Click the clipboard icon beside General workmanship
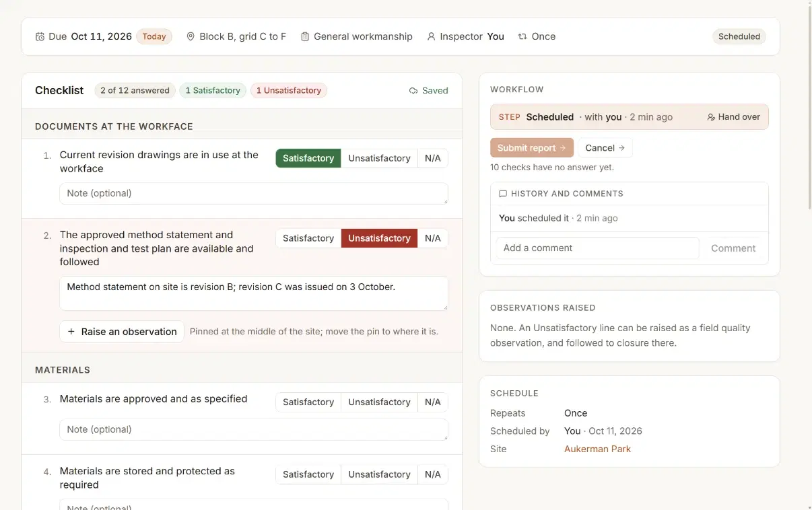Screen dimensions: 812x510 (305, 36)
